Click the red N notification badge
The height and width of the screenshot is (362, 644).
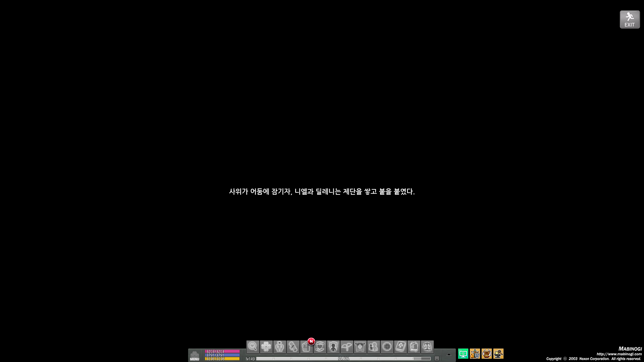click(x=311, y=341)
